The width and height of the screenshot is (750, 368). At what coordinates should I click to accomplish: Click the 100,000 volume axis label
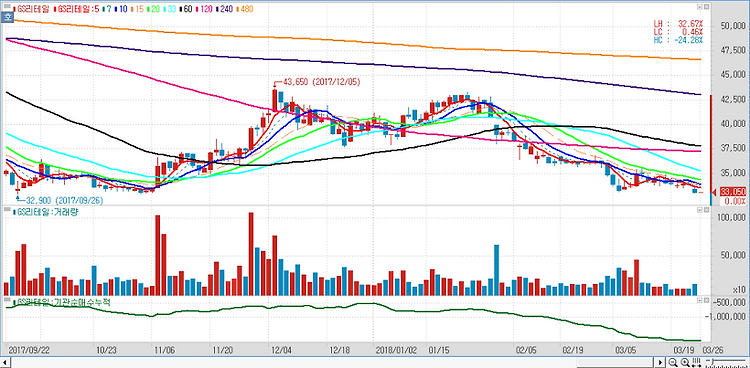tap(732, 218)
